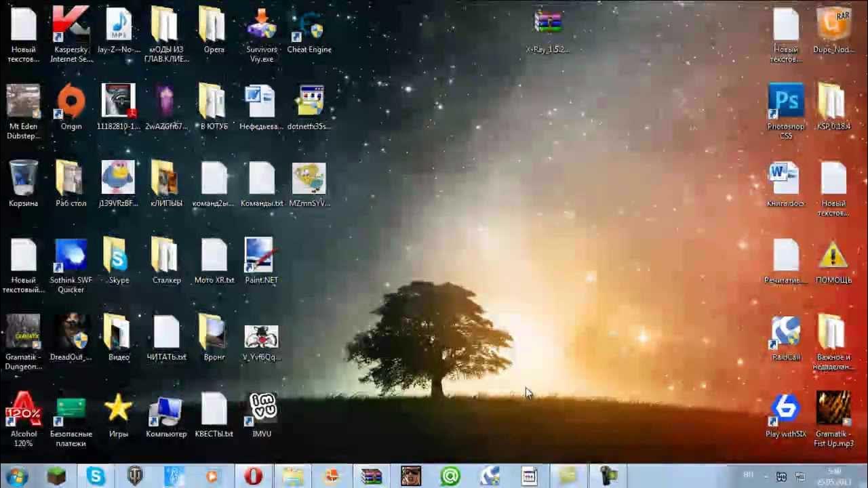Open the Сталкер folder
This screenshot has height=488, width=868.
click(166, 255)
